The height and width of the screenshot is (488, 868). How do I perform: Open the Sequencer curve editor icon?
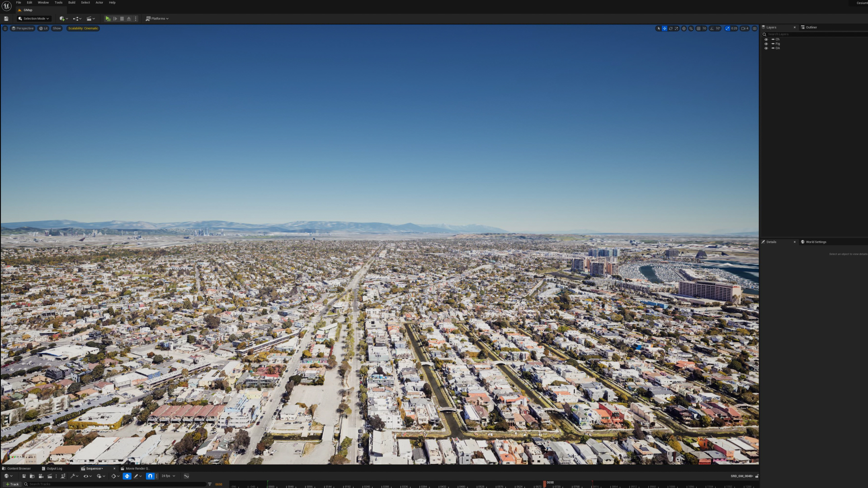tap(186, 476)
